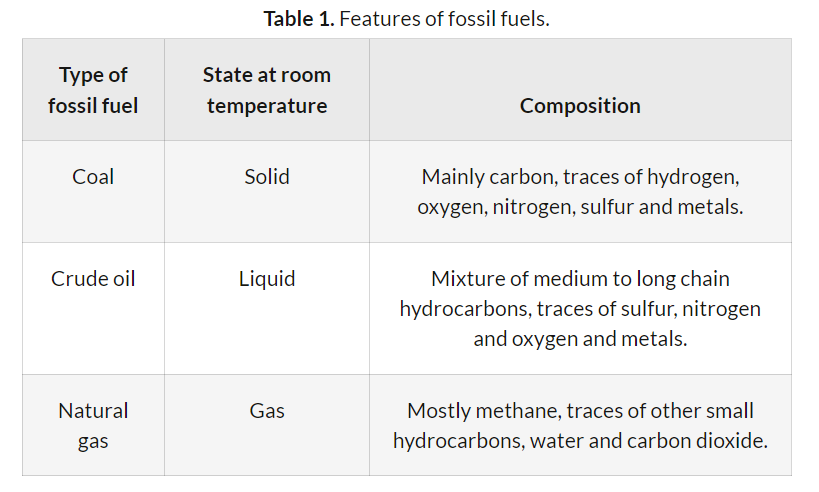Click the bold 'Table 1.' caption label
Screen dimensions: 819x492
[298, 19]
